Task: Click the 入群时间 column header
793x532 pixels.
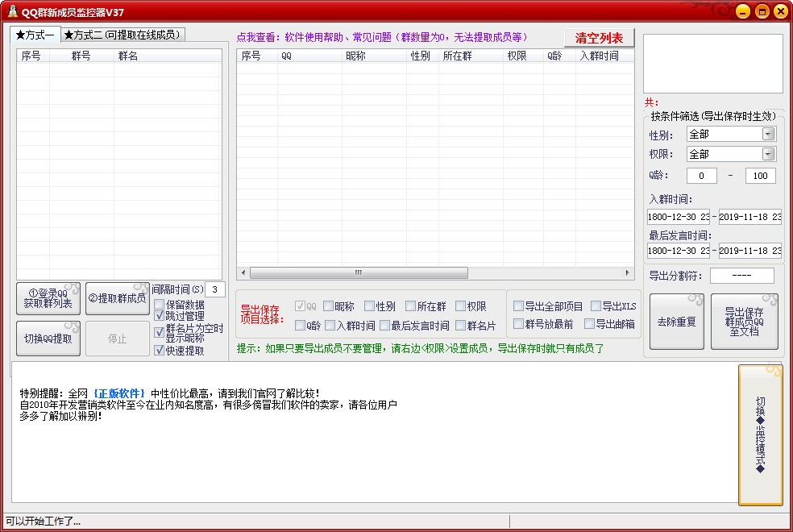Action: [605, 56]
